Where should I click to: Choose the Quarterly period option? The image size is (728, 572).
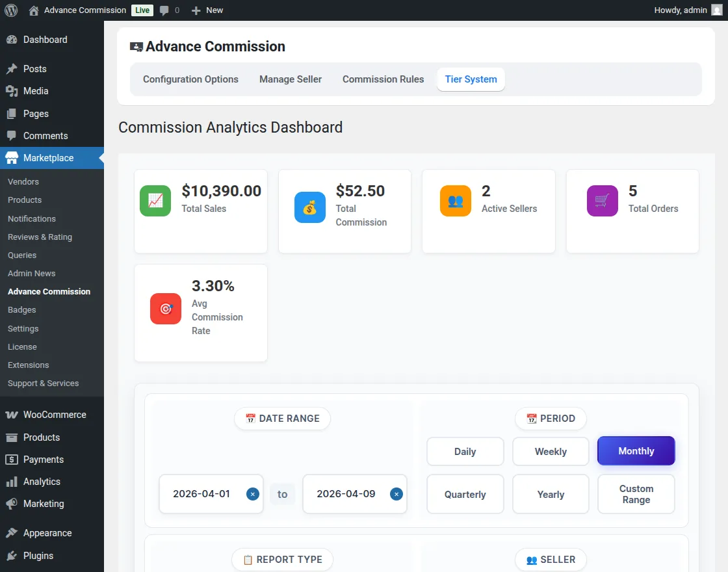[465, 495]
